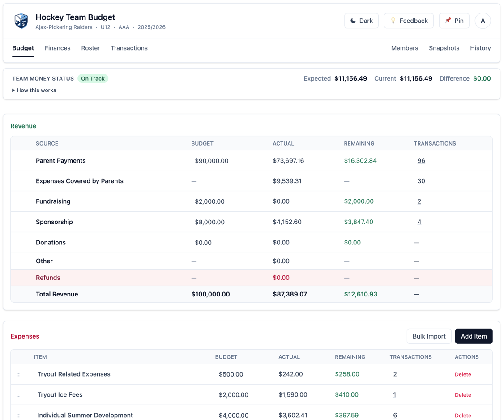The image size is (504, 420).
Task: Open the 96 Parent Payments transactions link
Action: (421, 160)
